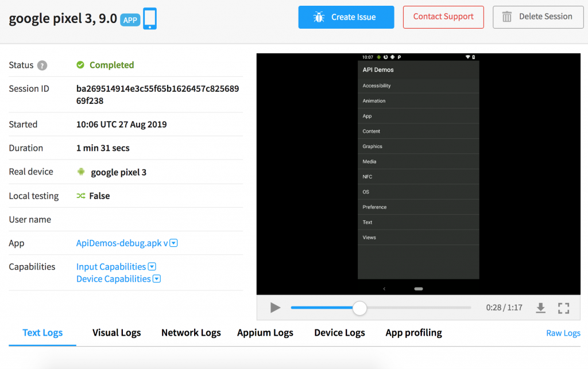Click the green Completed checkmark icon
Image resolution: width=588 pixels, height=369 pixels.
point(80,65)
